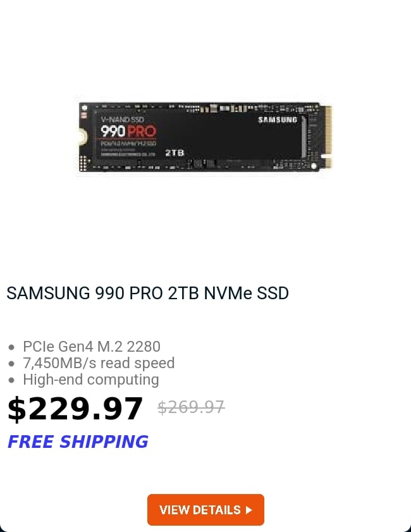Click the 990 PRO label on the SSD

[x=128, y=132]
